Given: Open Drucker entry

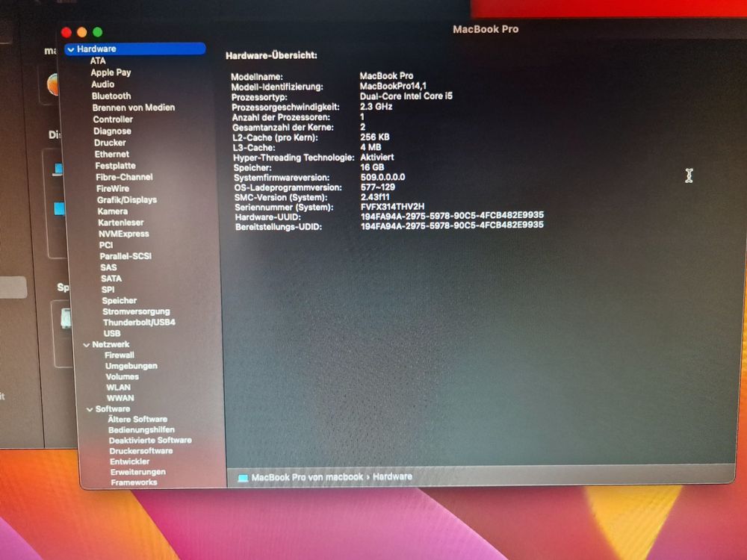Looking at the screenshot, I should [110, 143].
